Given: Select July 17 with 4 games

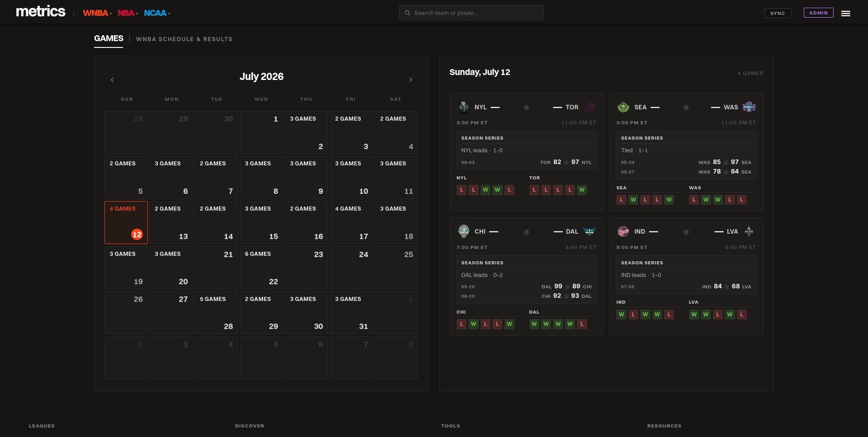Looking at the screenshot, I should tap(352, 222).
